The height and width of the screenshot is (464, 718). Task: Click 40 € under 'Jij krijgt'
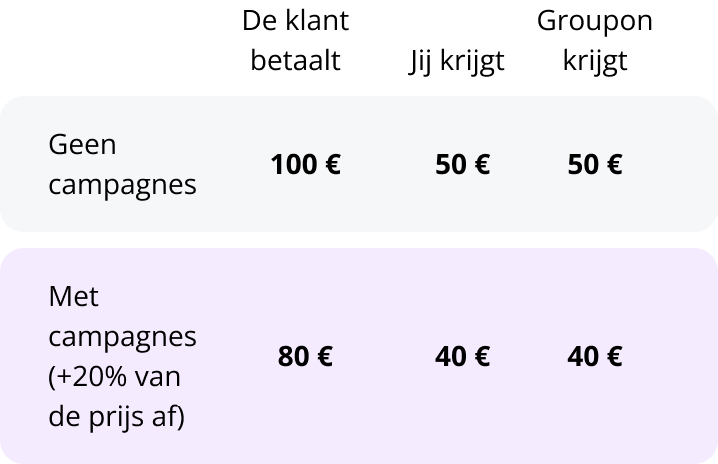pyautogui.click(x=462, y=356)
